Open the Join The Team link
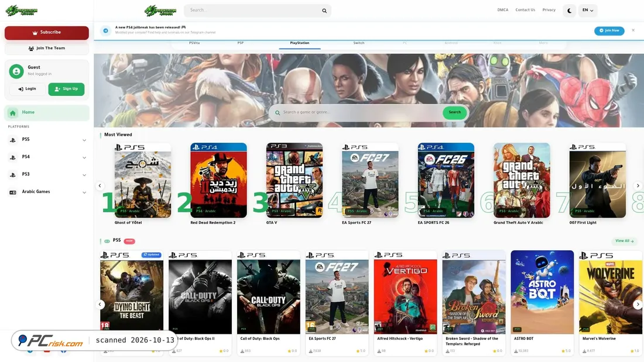Screen dimensions: 644x362 [x=47, y=49]
